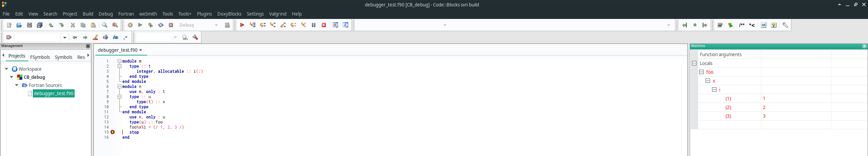
Task: Collapse the foo node in Watches
Action: [x=701, y=72]
